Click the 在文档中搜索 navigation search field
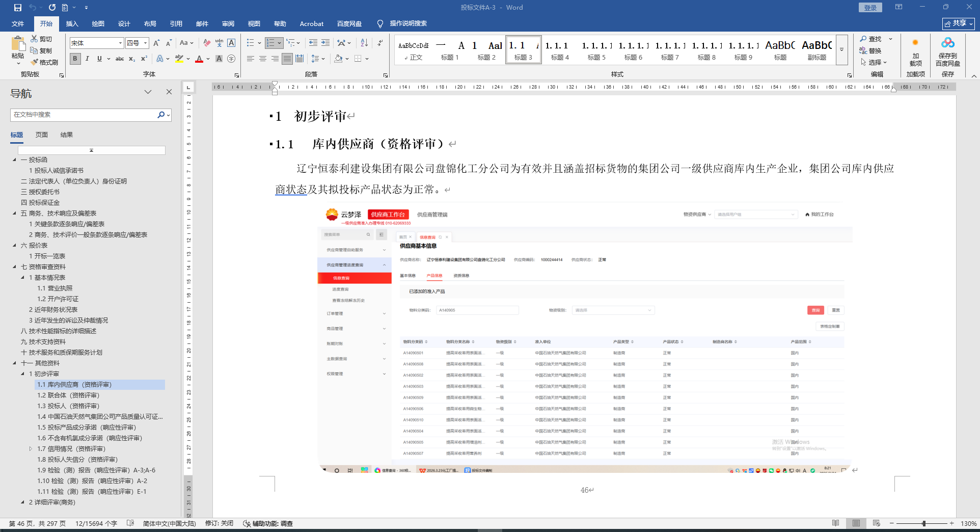The width and height of the screenshot is (980, 532). tap(84, 115)
